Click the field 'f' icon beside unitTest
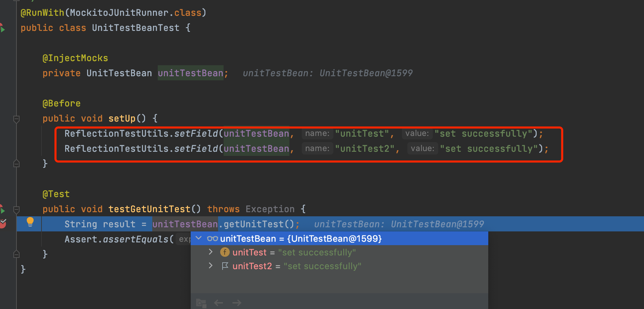The image size is (644, 309). point(225,252)
